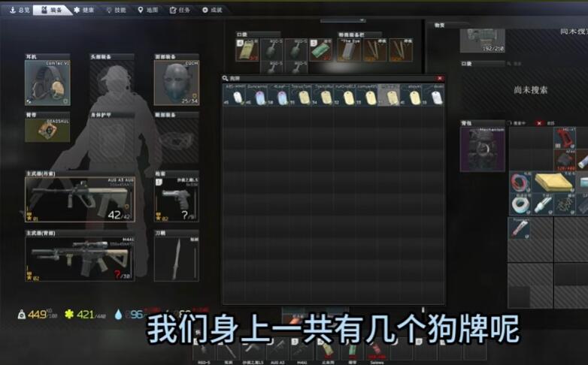Image resolution: width=588 pixels, height=365 pixels.
Task: Go to the 地图 map tab
Action: 148,10
